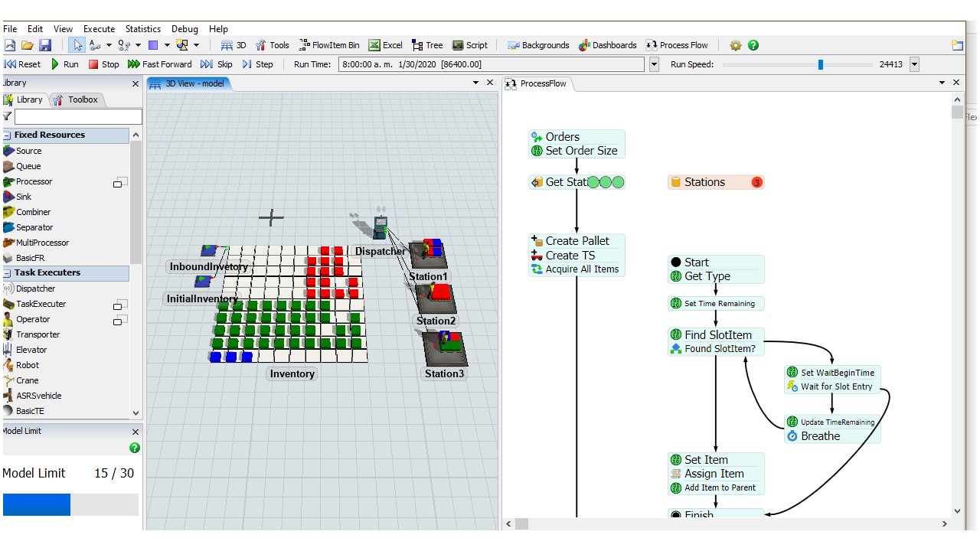980x551 pixels.
Task: Click the multi-drop icon beside Operator
Action: click(120, 320)
